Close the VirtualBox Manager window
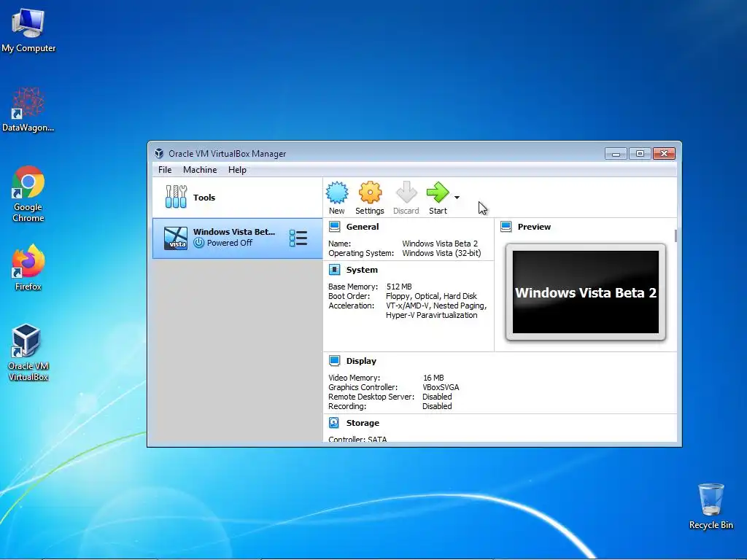Screen dimensions: 747x560 [x=664, y=153]
